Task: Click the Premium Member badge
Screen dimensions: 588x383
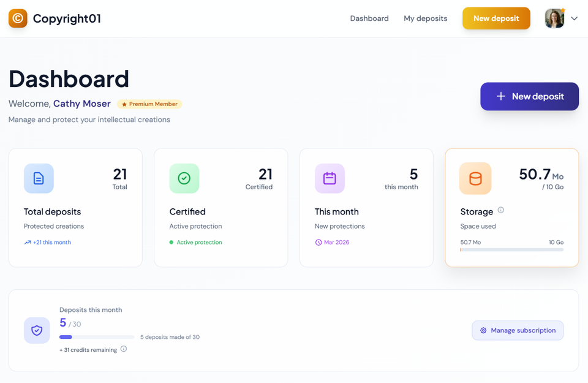Action: click(149, 104)
